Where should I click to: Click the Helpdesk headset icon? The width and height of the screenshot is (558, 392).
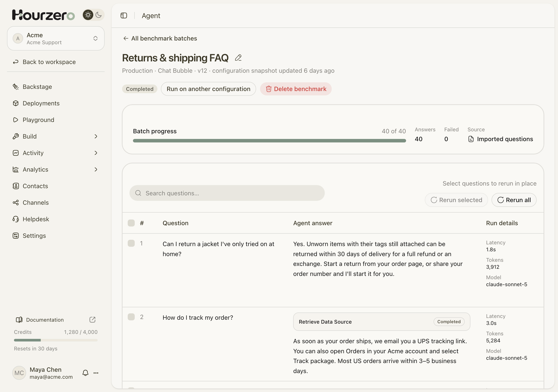16,219
